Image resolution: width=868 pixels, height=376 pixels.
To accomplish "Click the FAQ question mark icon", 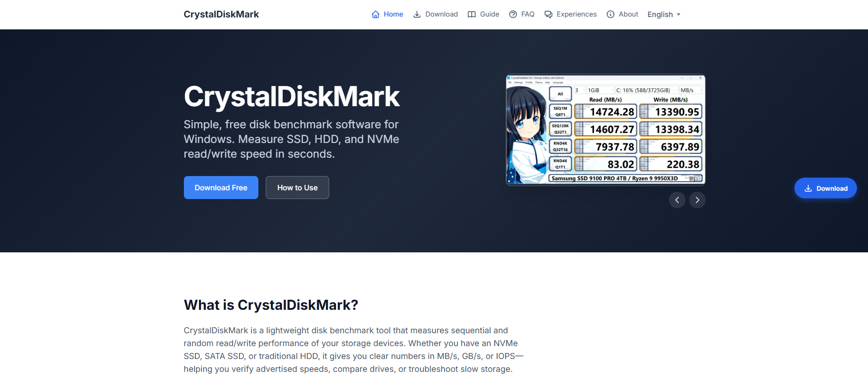I will (x=513, y=14).
